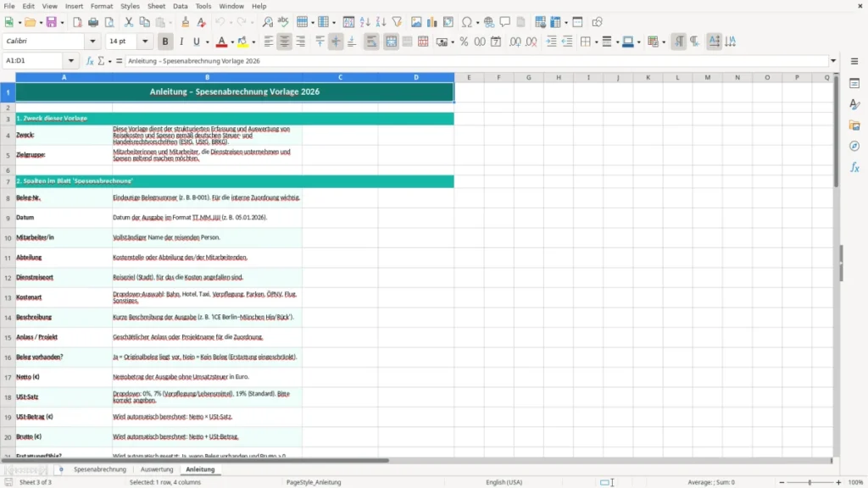Click the zoom out minus button

[782, 482]
